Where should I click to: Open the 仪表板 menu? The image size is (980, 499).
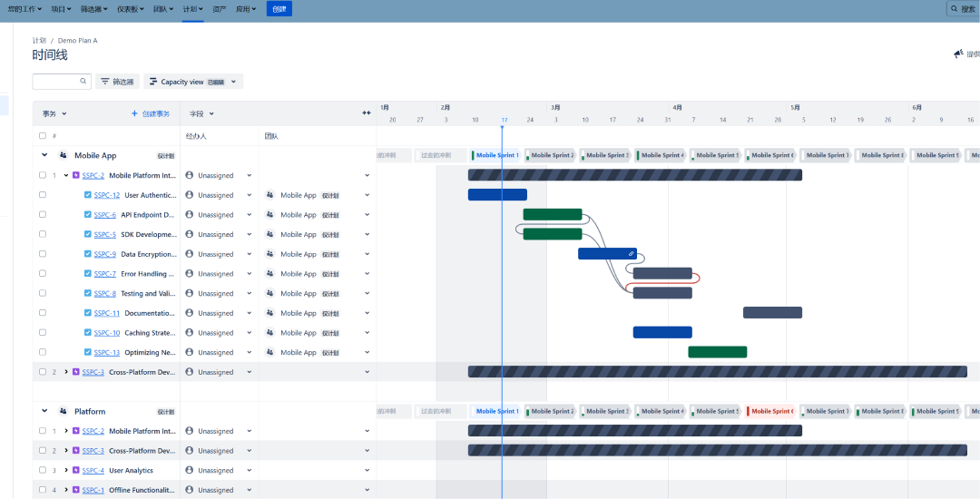click(x=130, y=9)
